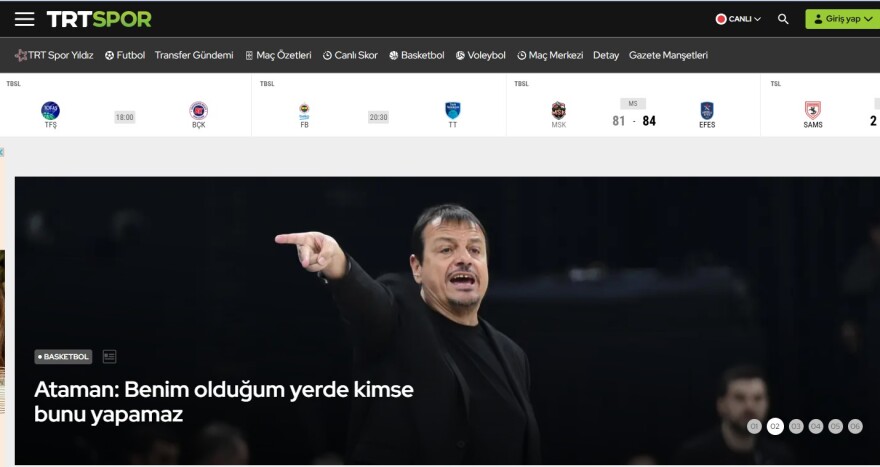Expand the Canlı live dropdown

coord(738,19)
